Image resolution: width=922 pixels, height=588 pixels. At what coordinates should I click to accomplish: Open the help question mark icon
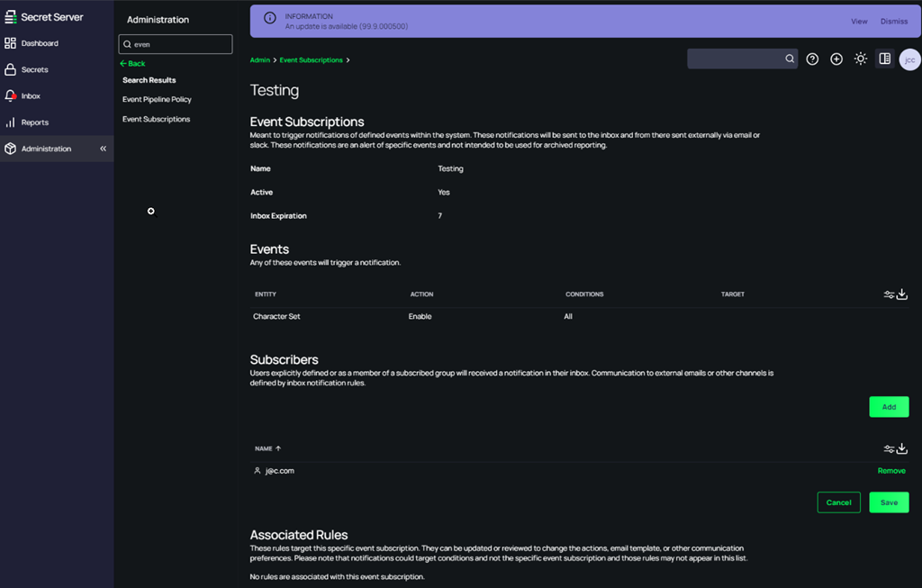coord(812,59)
